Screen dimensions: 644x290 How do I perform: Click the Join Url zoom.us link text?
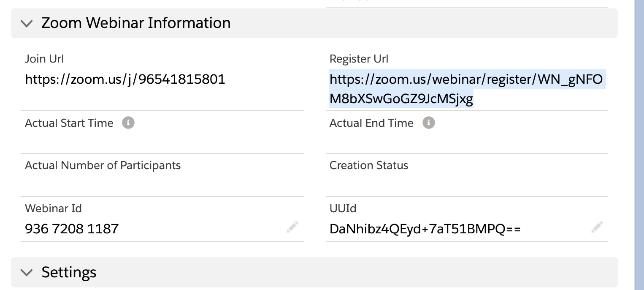pos(125,79)
